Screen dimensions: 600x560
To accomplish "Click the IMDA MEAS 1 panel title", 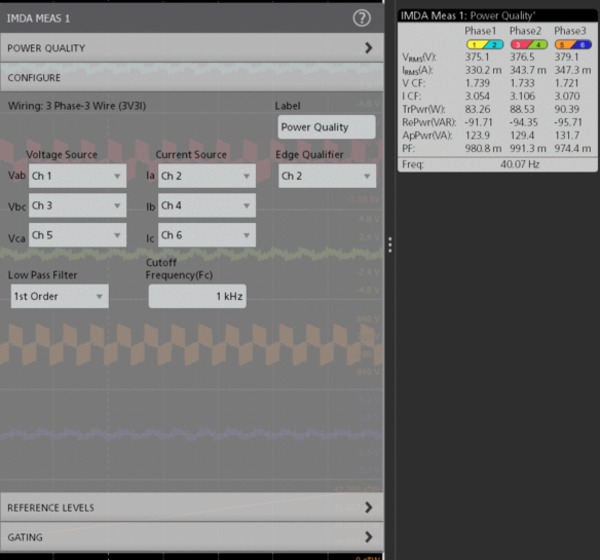I will coord(38,18).
